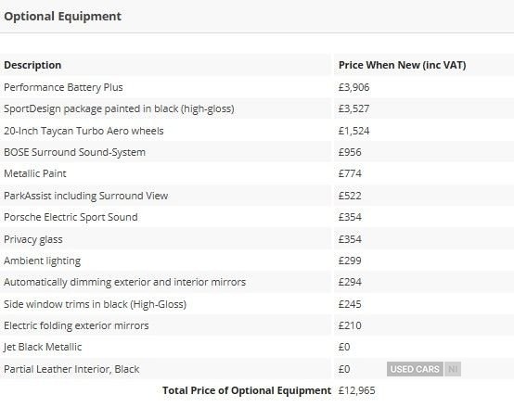Select the SportDesign package painted in black row
Screen dimensions: 514x420
257,108
